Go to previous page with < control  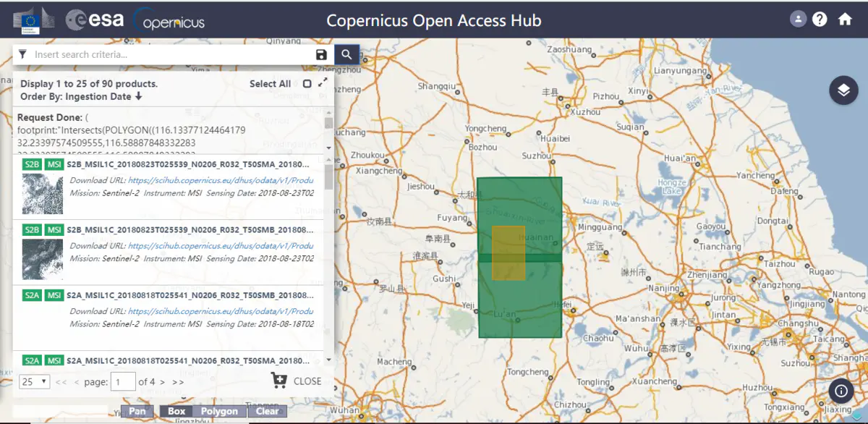pyautogui.click(x=77, y=382)
